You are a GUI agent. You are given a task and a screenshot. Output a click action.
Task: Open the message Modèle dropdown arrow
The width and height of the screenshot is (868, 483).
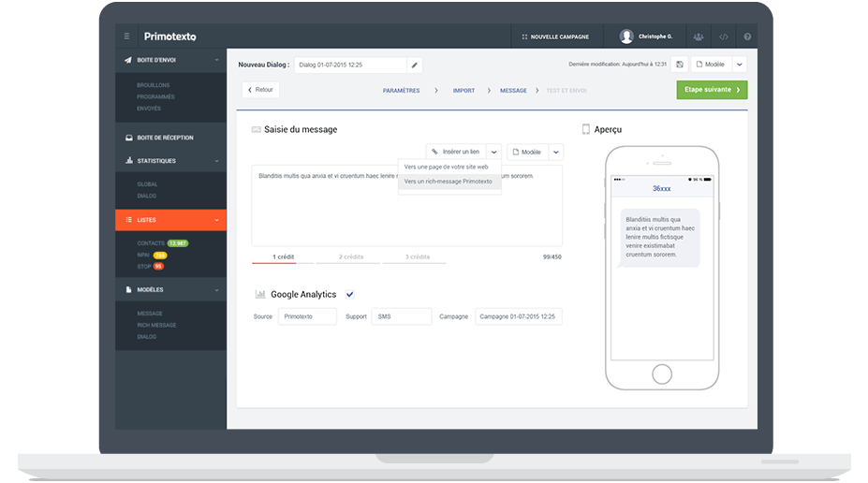click(x=556, y=152)
